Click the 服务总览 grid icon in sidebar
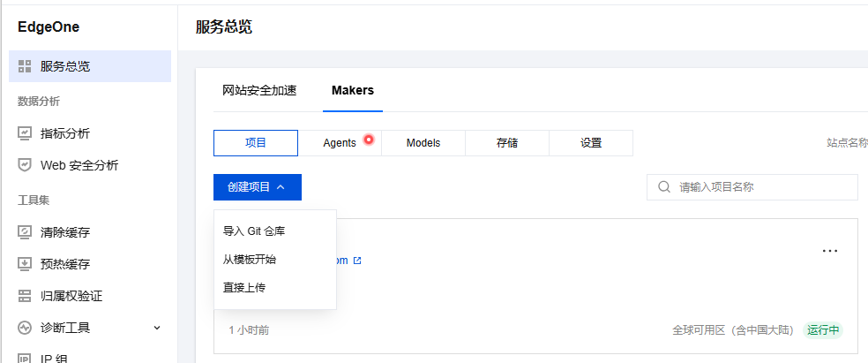Viewport: 868px width, 363px height. point(25,66)
